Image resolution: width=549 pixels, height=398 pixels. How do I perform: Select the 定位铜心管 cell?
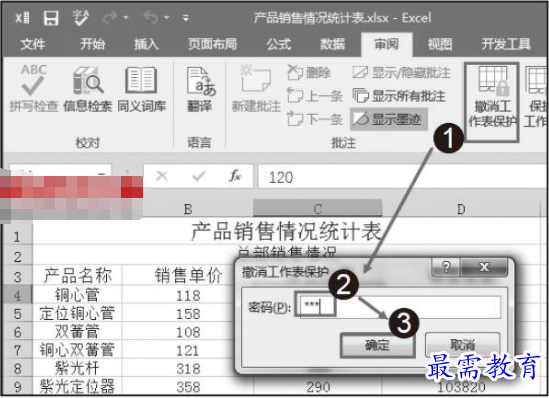(78, 313)
